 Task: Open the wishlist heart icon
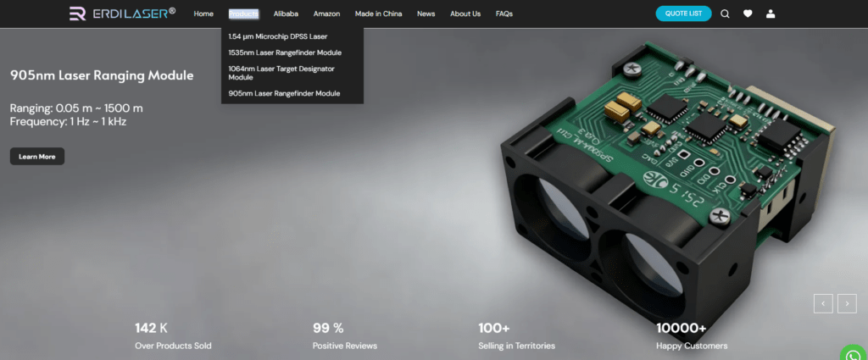748,14
